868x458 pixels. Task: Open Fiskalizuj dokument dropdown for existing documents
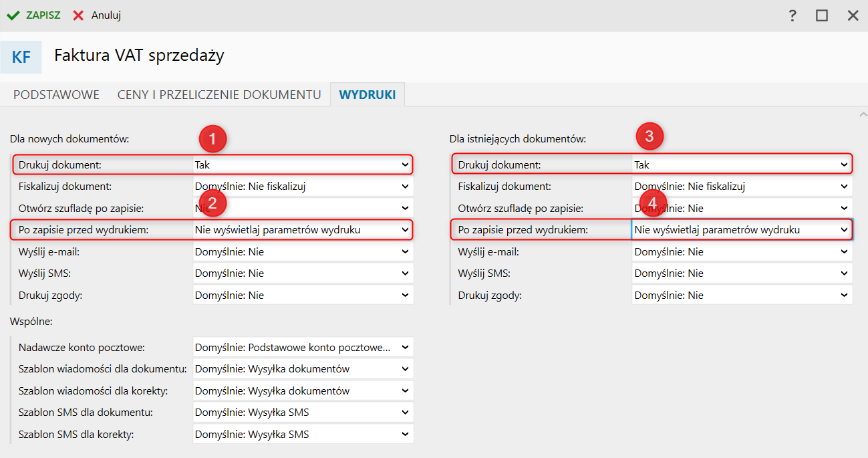tap(742, 187)
